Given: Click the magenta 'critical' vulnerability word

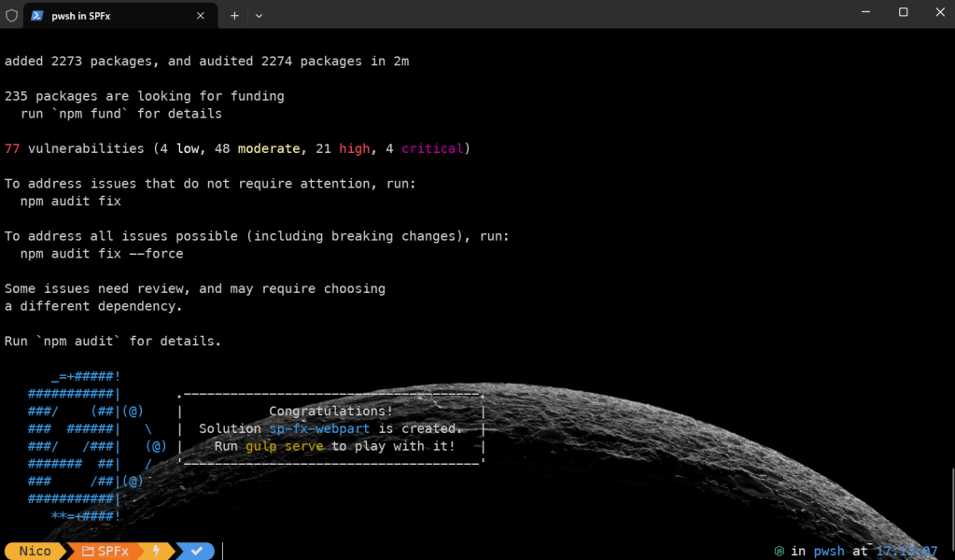Looking at the screenshot, I should (x=432, y=148).
